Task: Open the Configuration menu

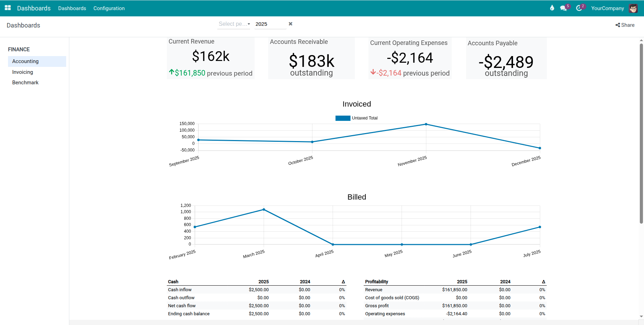Action: coord(109,8)
